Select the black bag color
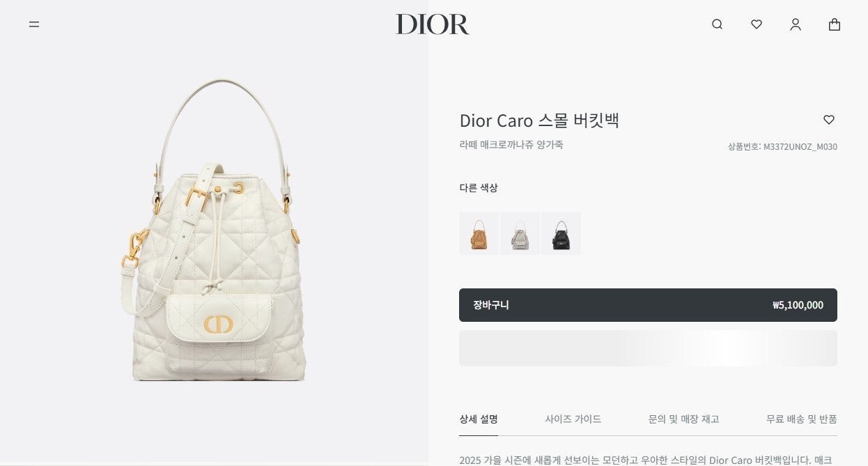Screen dimensions: 868x466 [561, 233]
